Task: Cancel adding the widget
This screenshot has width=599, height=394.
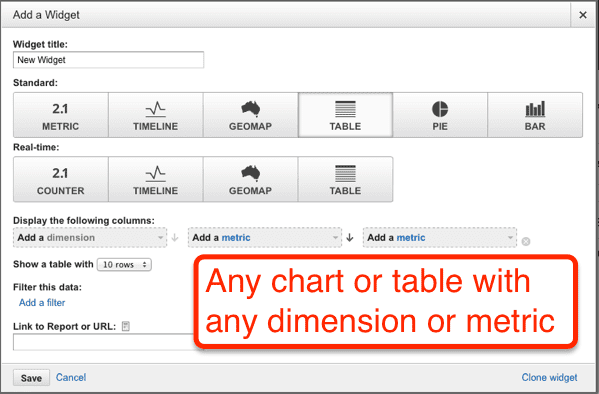Action: coord(71,378)
